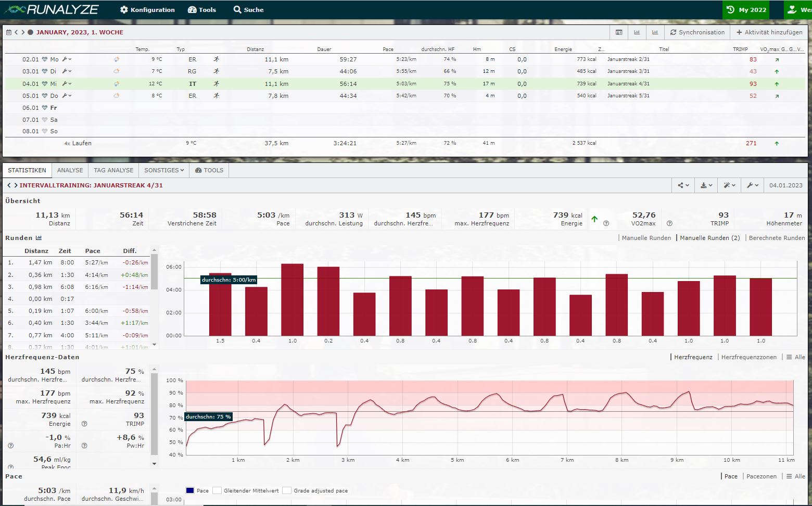The height and width of the screenshot is (506, 812).
Task: Click the help icon next to TRIMP
Action: pos(669,223)
